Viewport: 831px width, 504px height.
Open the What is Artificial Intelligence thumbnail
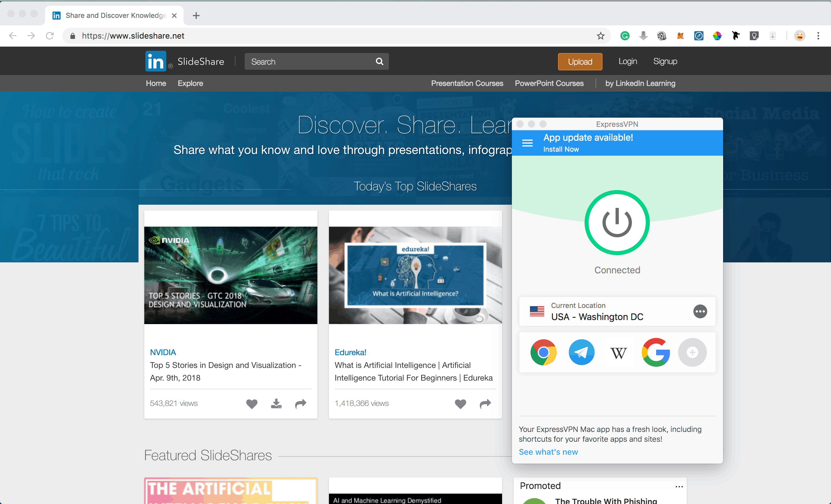[x=415, y=275]
